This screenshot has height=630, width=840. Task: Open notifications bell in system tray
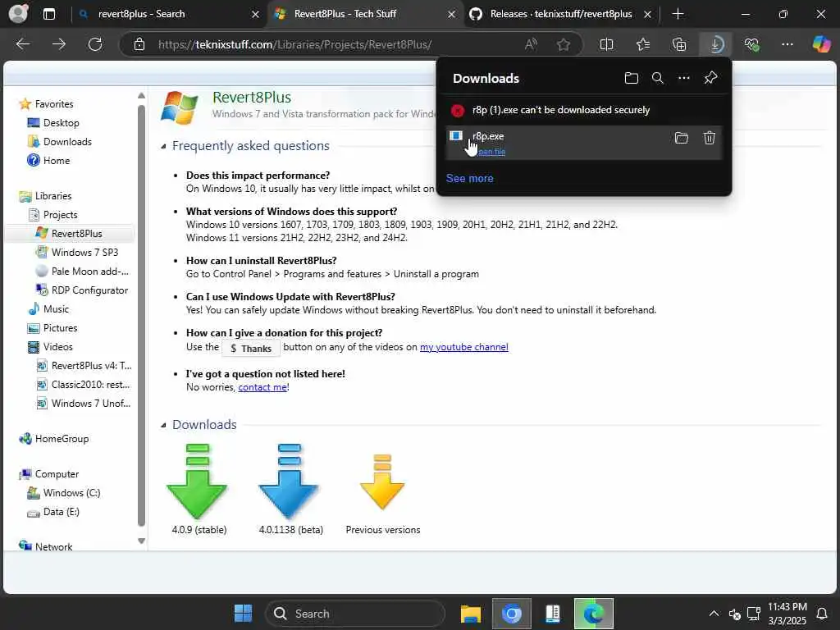[x=822, y=614]
